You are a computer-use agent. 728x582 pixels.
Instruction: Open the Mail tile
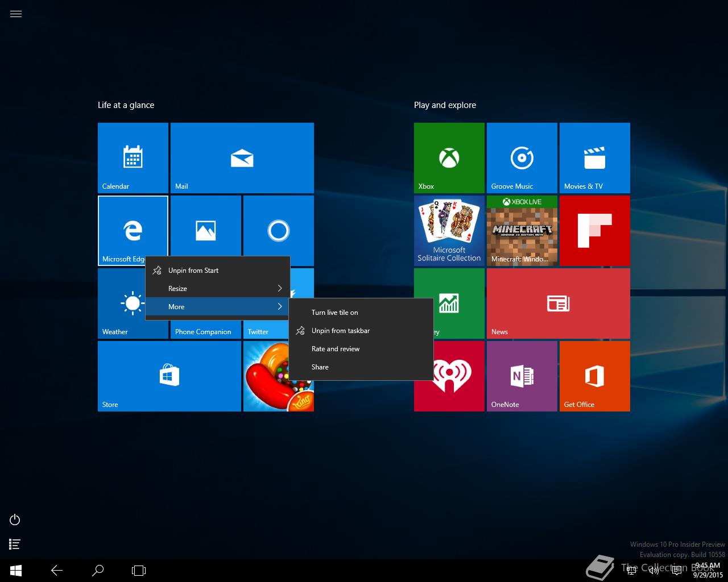pos(242,158)
